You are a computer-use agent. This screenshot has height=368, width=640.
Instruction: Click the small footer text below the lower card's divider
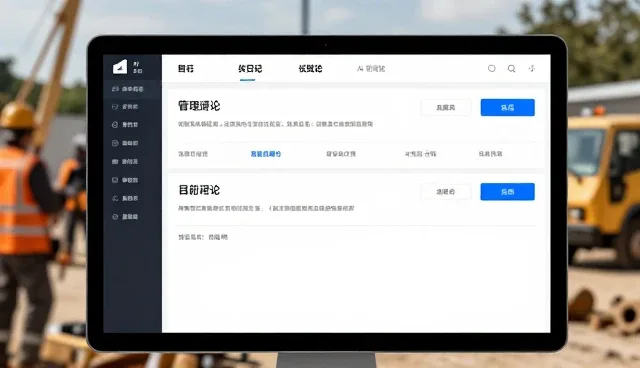tap(203, 237)
